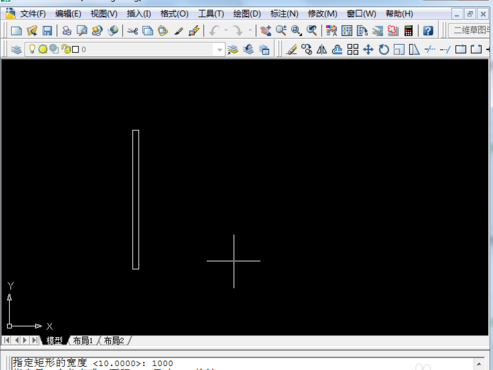This screenshot has width=493, height=370.
Task: Select the Scale tool
Action: click(399, 50)
